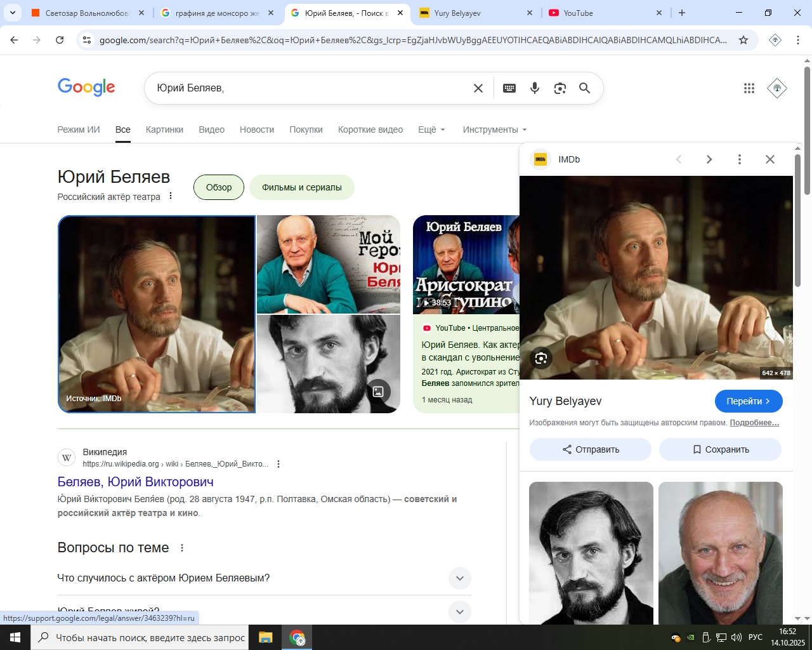Bookmark this page with star icon
The height and width of the screenshot is (650, 812).
pyautogui.click(x=743, y=40)
